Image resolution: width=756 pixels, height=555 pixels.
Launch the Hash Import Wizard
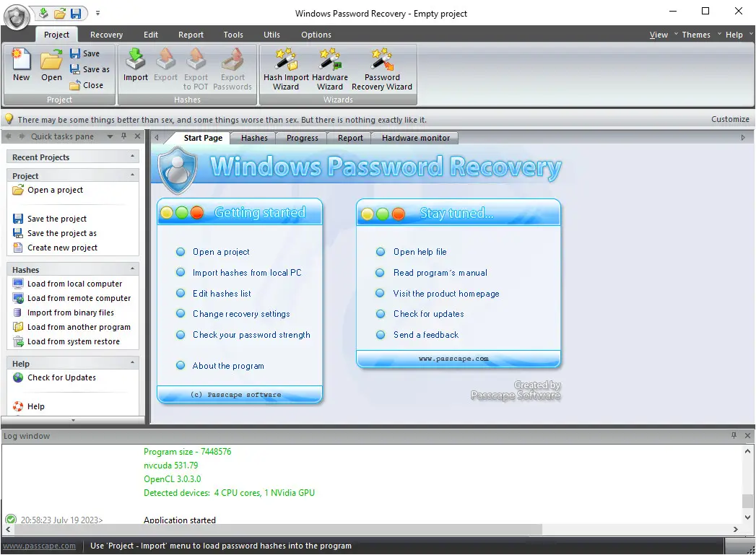pos(286,69)
